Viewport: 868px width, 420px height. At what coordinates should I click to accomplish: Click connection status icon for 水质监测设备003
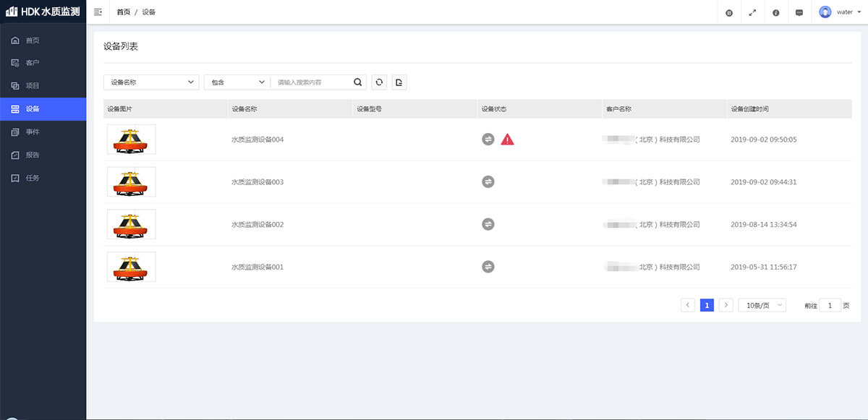488,182
